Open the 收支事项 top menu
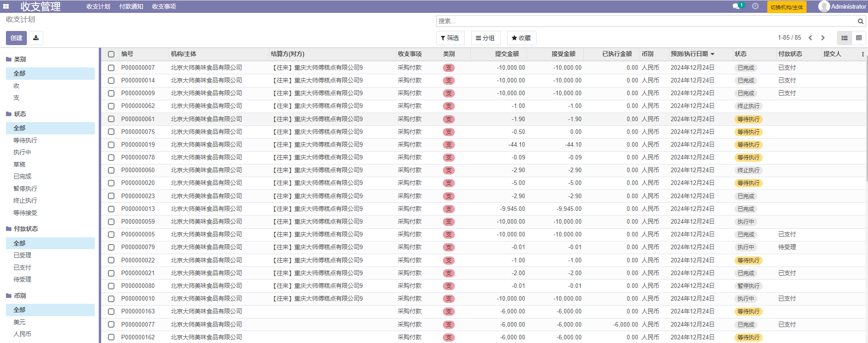 click(164, 6)
